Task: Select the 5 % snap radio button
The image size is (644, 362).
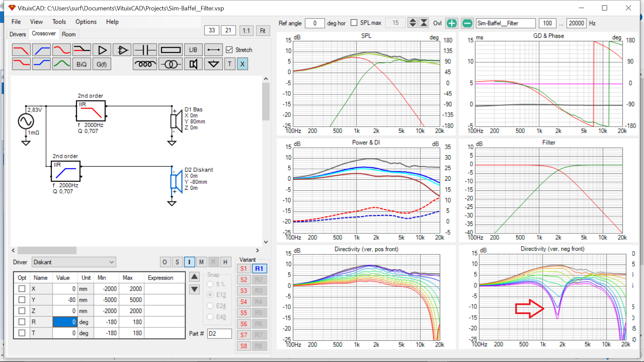Action: point(210,284)
